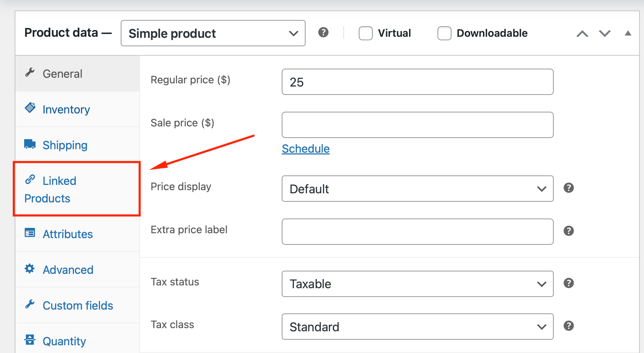This screenshot has width=644, height=353.
Task: Open the Linked Products tab
Action: (77, 189)
